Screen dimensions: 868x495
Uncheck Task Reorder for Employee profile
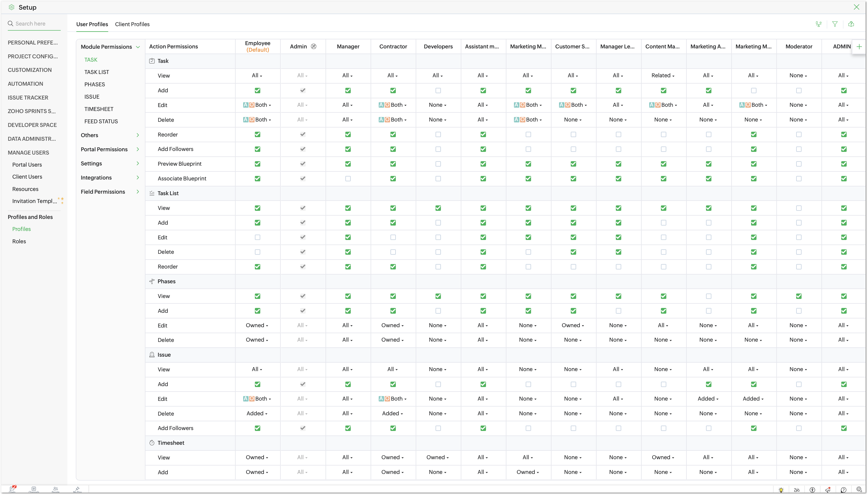(257, 135)
